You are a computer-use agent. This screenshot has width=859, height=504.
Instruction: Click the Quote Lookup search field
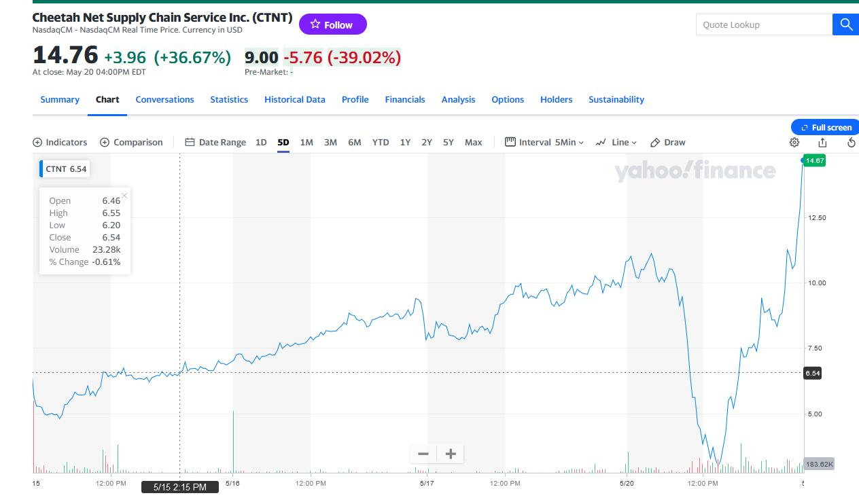(x=764, y=24)
